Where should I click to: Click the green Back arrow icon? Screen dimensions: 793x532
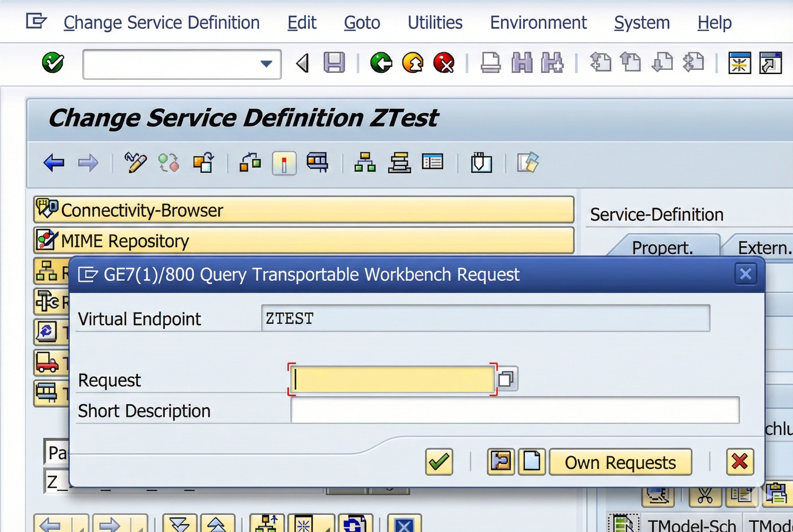pyautogui.click(x=381, y=63)
